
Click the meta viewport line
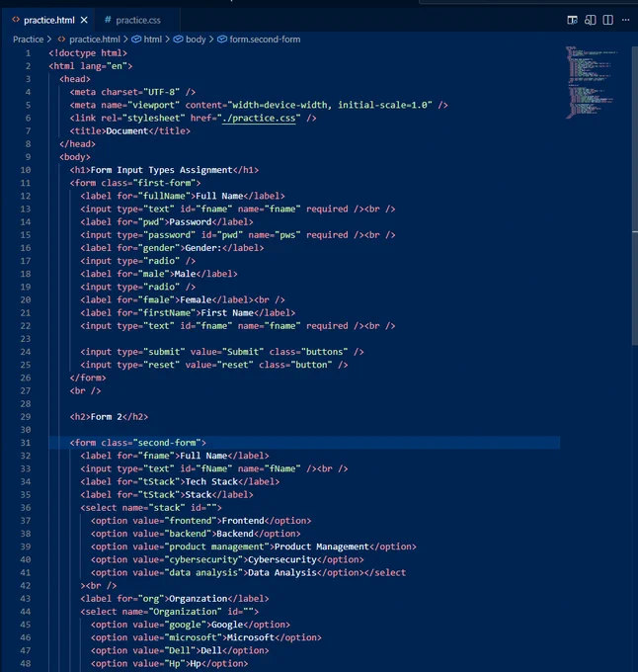(259, 105)
